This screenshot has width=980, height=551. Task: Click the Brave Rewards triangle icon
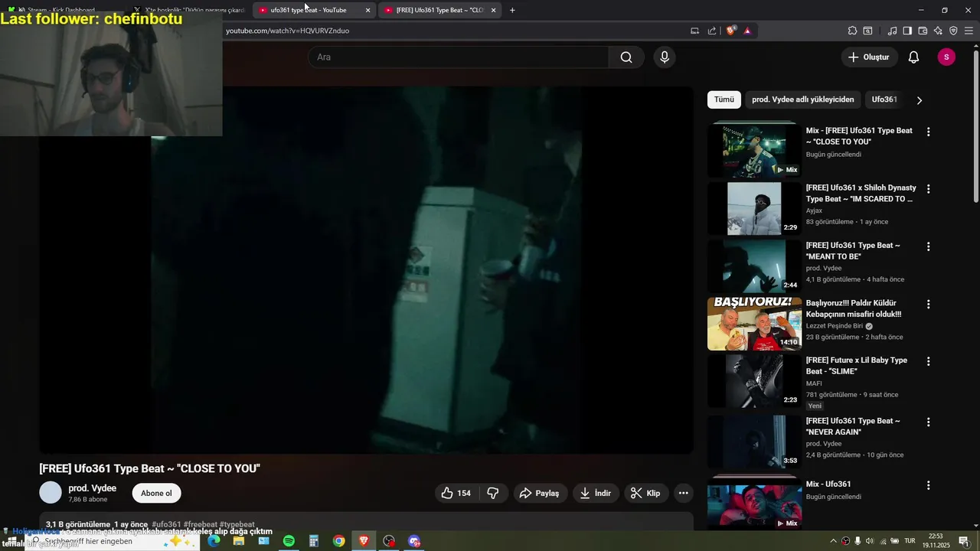pos(747,31)
